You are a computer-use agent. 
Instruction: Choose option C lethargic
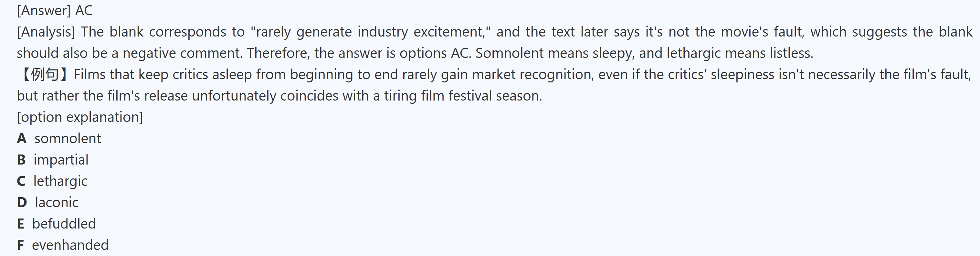point(60,181)
